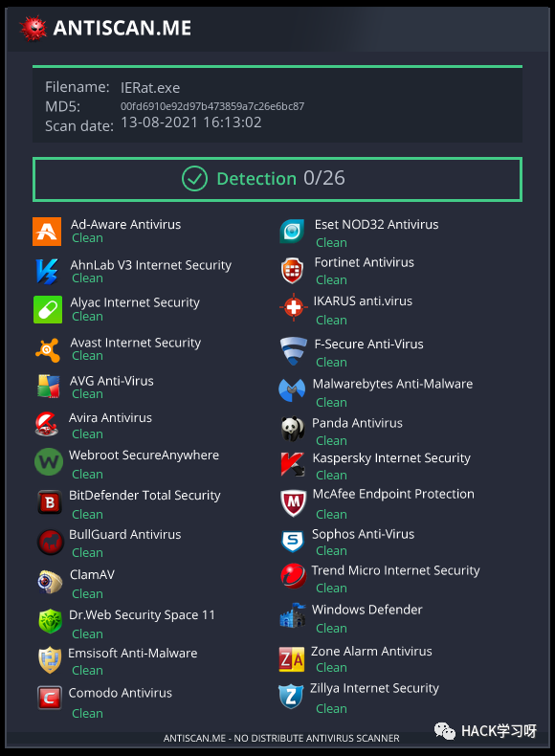Click the green checkmark beside Detection 0/26
This screenshot has height=756, width=555.
click(x=195, y=179)
